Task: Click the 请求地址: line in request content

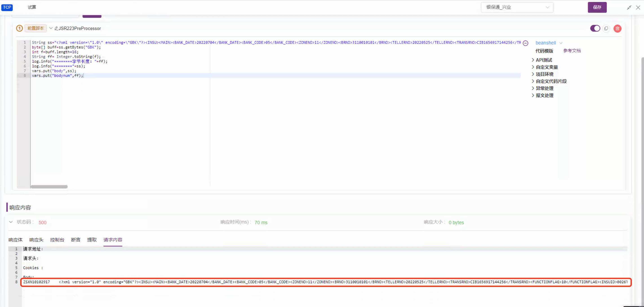Action: tap(33, 249)
